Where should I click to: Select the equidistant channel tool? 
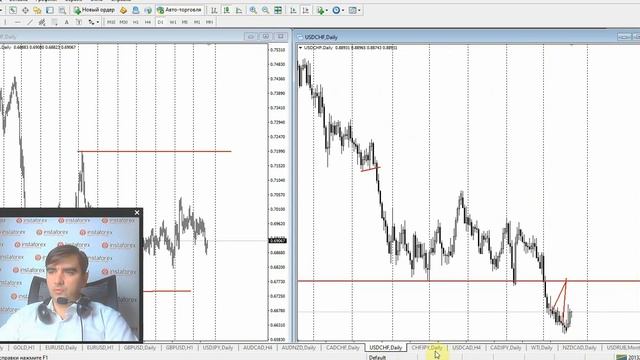pos(42,22)
